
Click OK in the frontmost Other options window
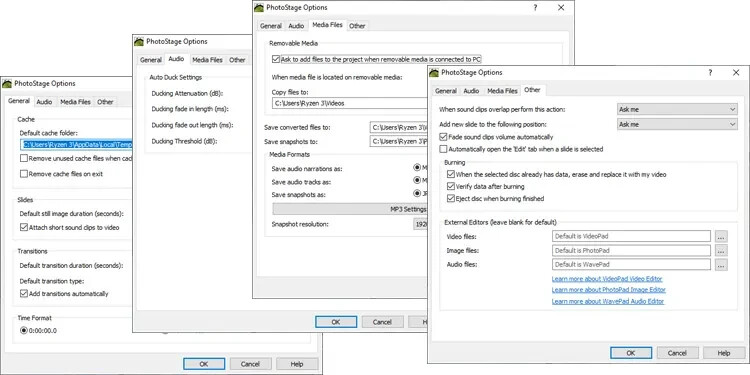coord(631,353)
